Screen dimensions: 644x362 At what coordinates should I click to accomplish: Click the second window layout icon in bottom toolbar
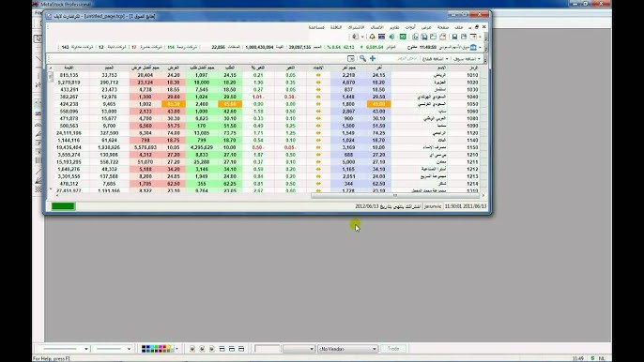tap(232, 349)
